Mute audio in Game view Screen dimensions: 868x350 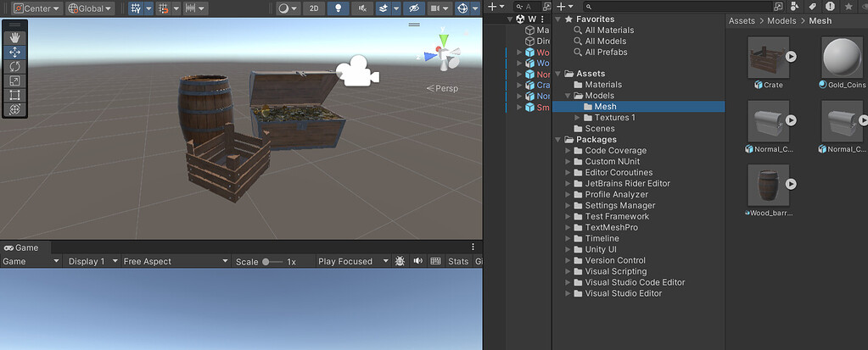coord(418,261)
